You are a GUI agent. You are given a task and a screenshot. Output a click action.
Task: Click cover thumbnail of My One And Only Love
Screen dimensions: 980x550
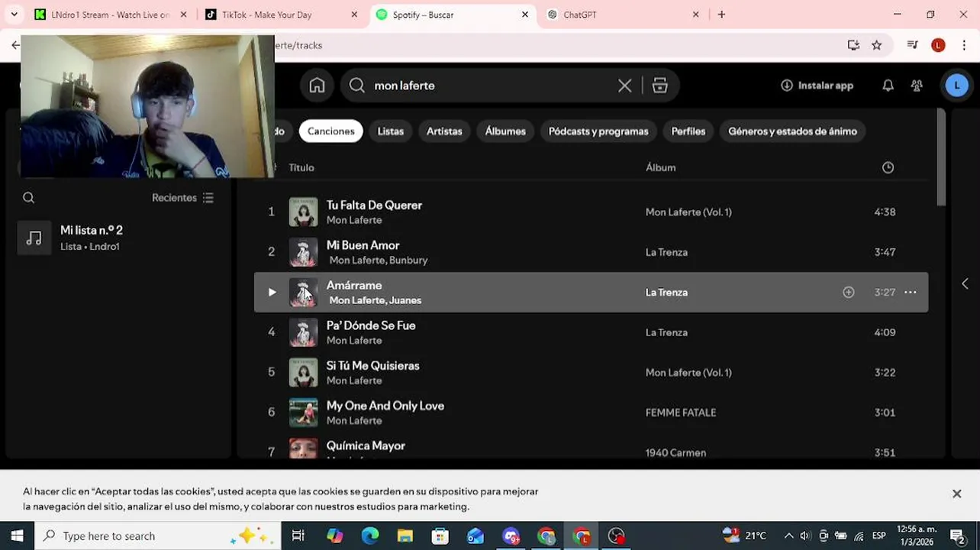(303, 412)
